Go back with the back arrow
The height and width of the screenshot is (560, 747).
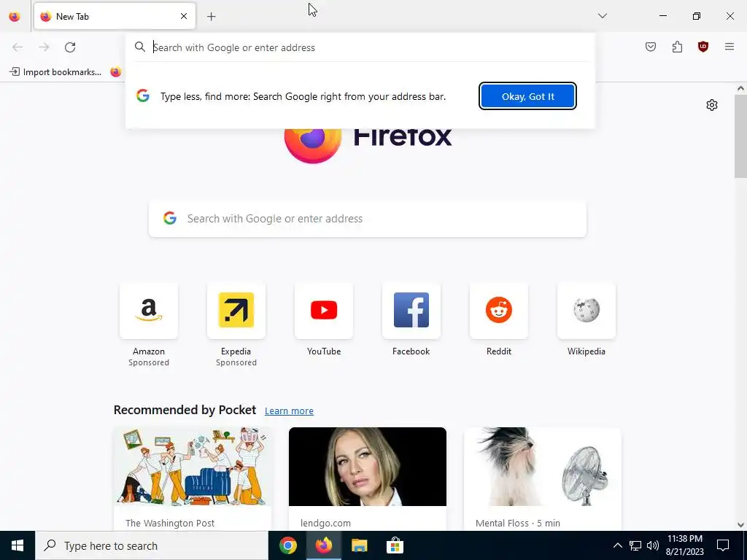[18, 47]
